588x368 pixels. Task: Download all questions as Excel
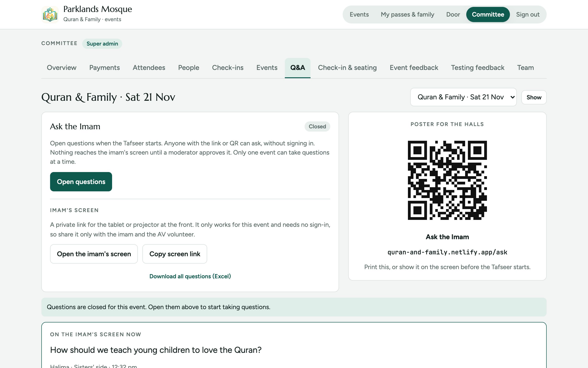tap(190, 276)
